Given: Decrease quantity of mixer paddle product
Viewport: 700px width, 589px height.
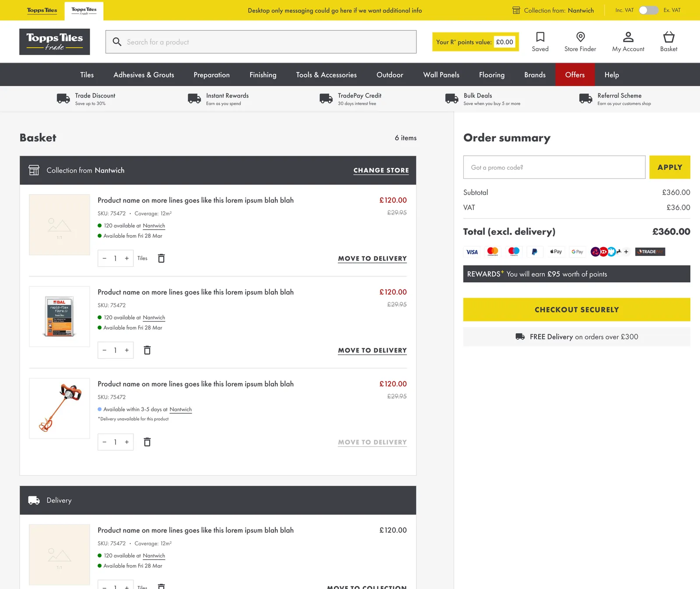Looking at the screenshot, I should (104, 442).
